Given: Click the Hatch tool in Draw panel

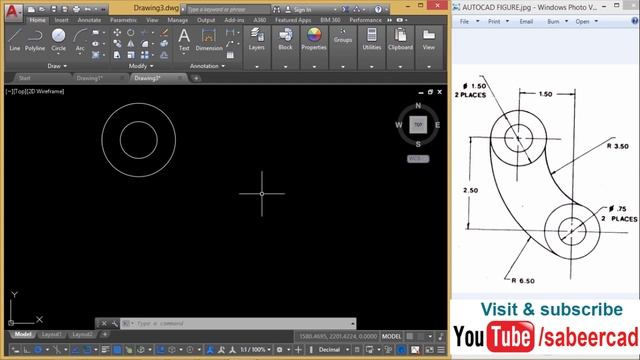Looking at the screenshot, I should tap(96, 55).
